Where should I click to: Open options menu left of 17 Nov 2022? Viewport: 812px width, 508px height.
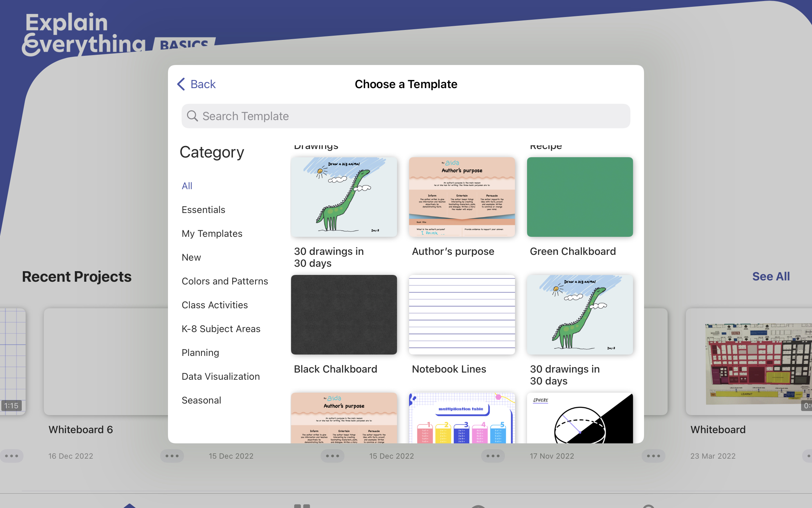[493, 456]
